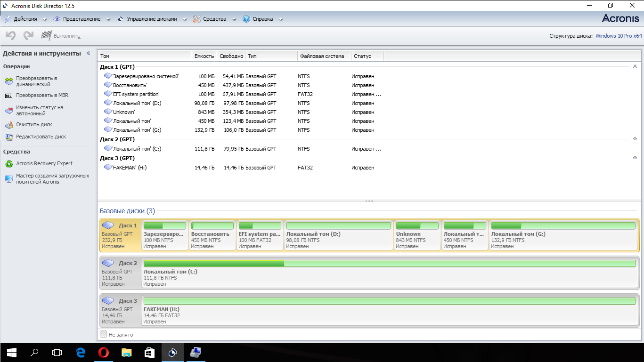Open Microsoft Store from taskbar
Image resolution: width=644 pixels, height=362 pixels.
149,352
